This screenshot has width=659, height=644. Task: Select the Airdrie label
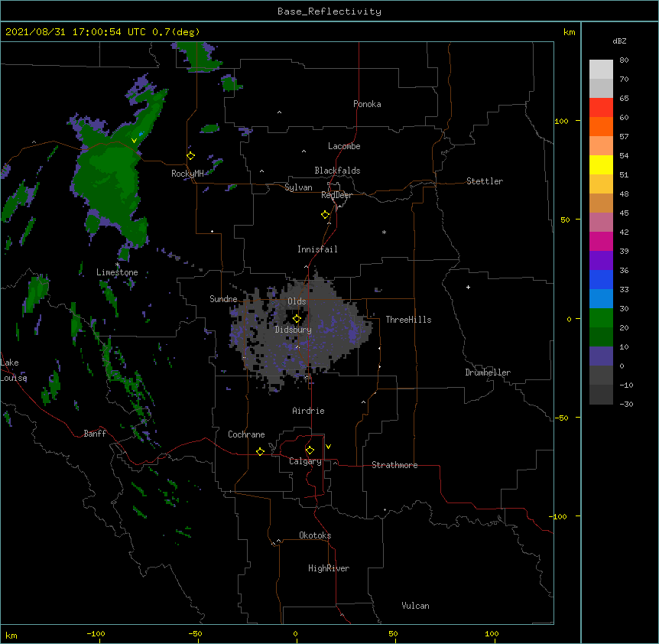pyautogui.click(x=309, y=411)
